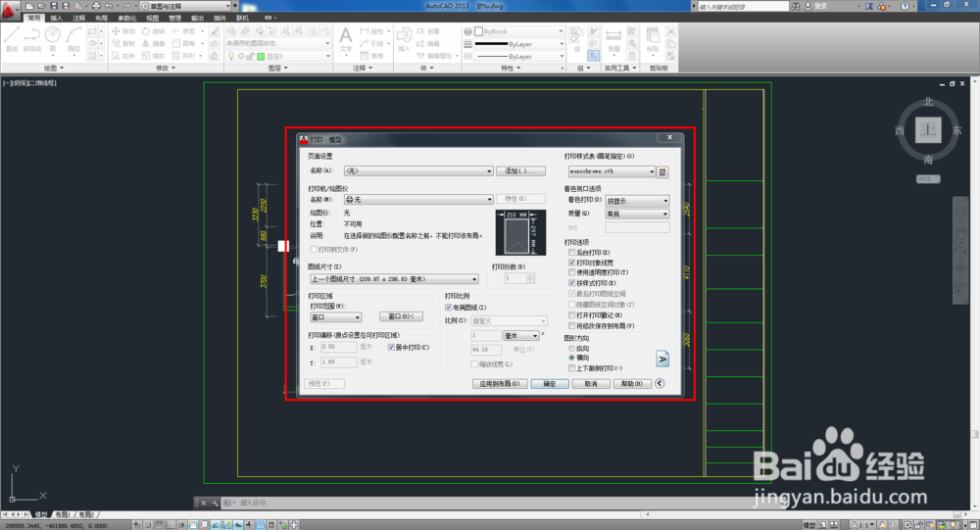Open the layer state dropdown in ribbon
This screenshot has width=980, height=530.
(278, 44)
